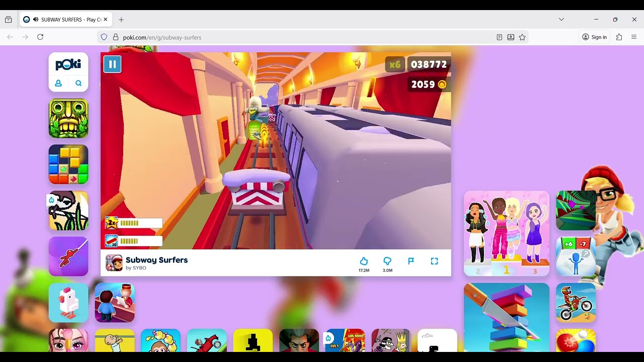
Task: Click the install site as app icon
Action: coord(511,37)
